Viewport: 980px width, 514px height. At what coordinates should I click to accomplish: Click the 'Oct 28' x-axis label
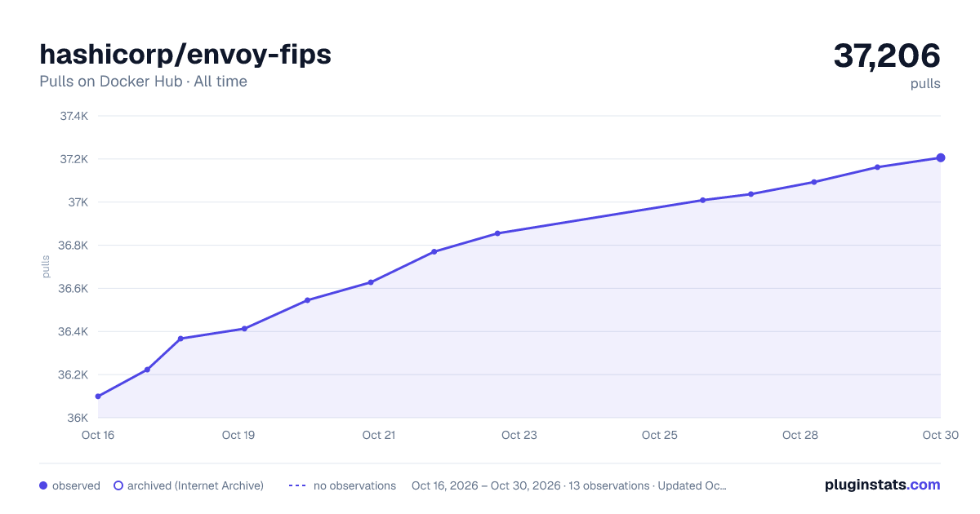click(800, 435)
